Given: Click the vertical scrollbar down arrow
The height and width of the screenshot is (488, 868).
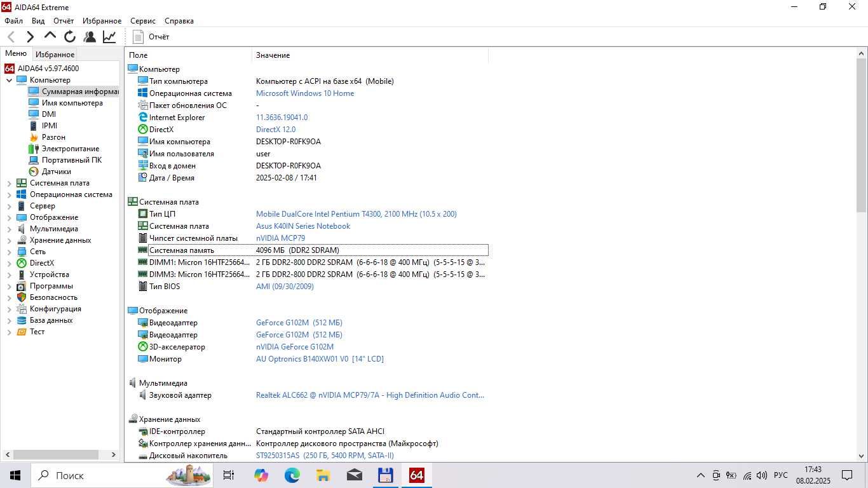Looking at the screenshot, I should [862, 456].
